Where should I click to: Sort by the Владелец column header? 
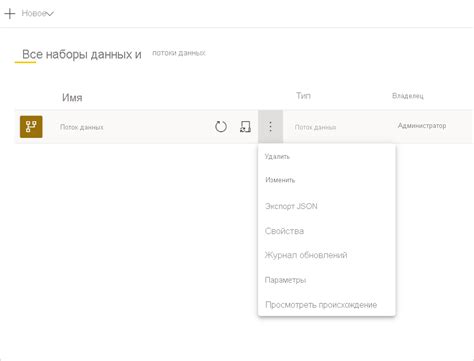pyautogui.click(x=408, y=96)
